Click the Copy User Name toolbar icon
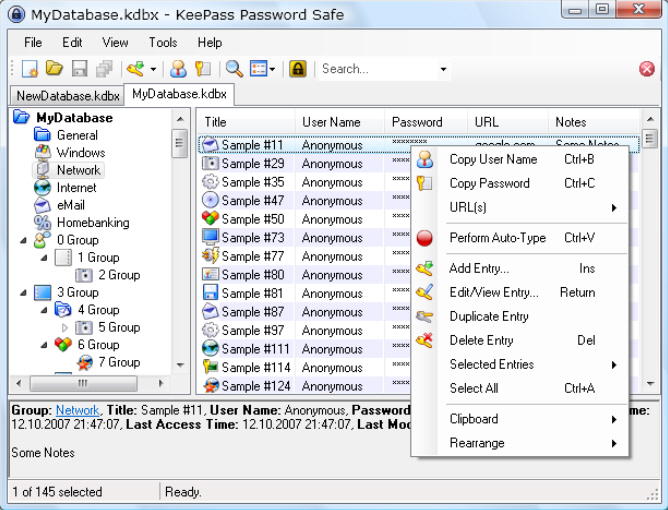Screen dimensions: 668x510 178,69
